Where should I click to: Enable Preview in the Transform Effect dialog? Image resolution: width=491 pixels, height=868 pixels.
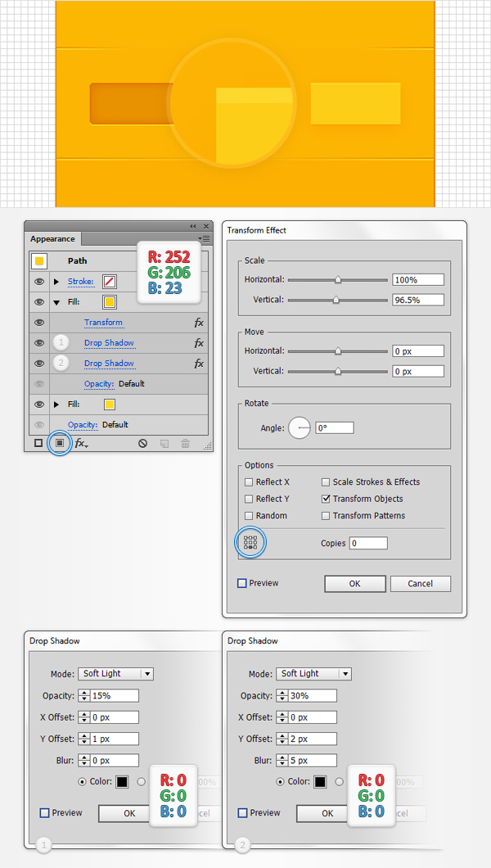[x=241, y=583]
